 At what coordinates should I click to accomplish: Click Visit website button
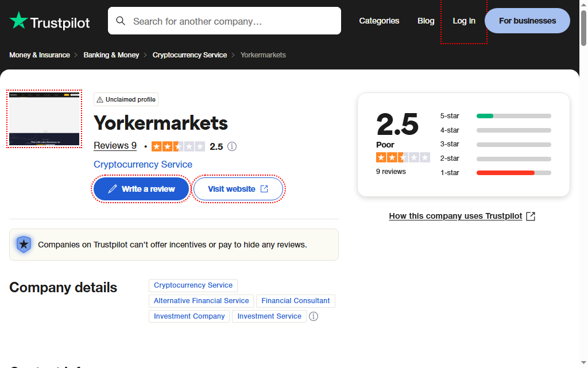238,189
